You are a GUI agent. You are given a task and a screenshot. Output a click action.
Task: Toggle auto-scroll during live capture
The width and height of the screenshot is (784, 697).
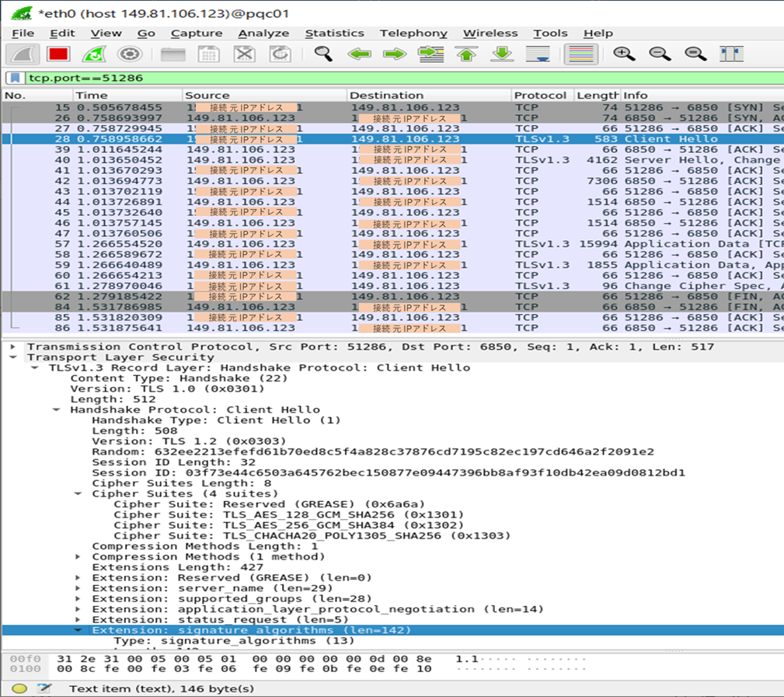point(538,54)
